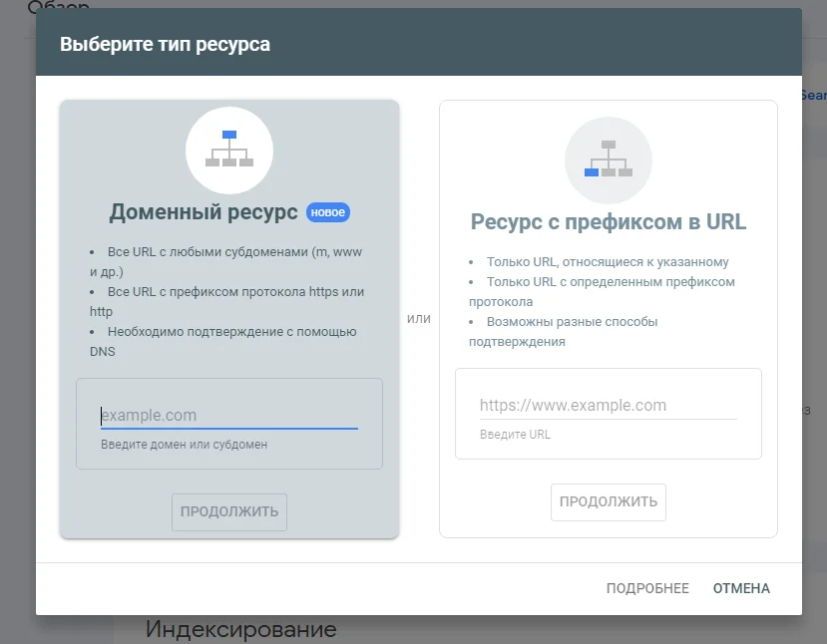Click the URL-prefix property hierarchy icon
The image size is (827, 644).
tap(608, 160)
